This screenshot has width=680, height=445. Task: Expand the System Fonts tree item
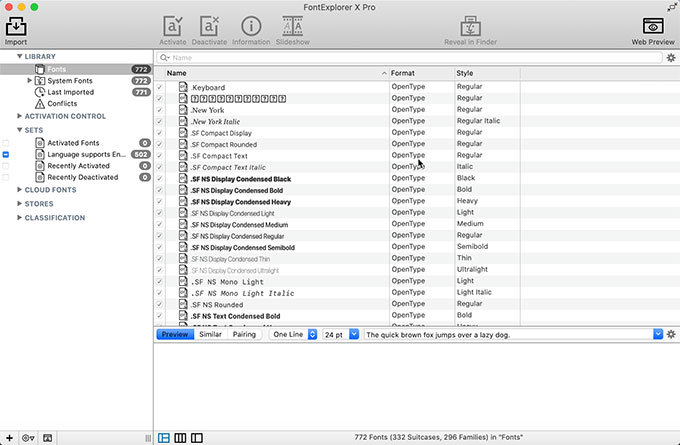[x=29, y=81]
